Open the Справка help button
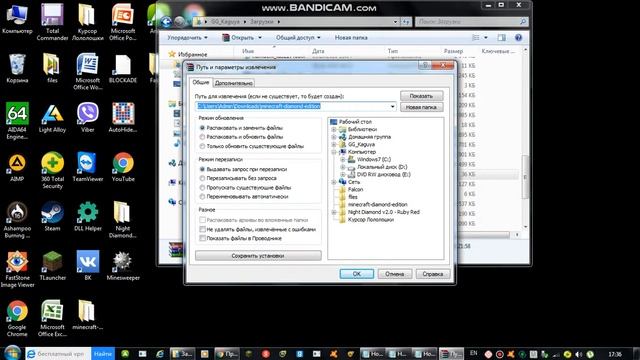Viewport: 640px width, 360px height. point(433,274)
